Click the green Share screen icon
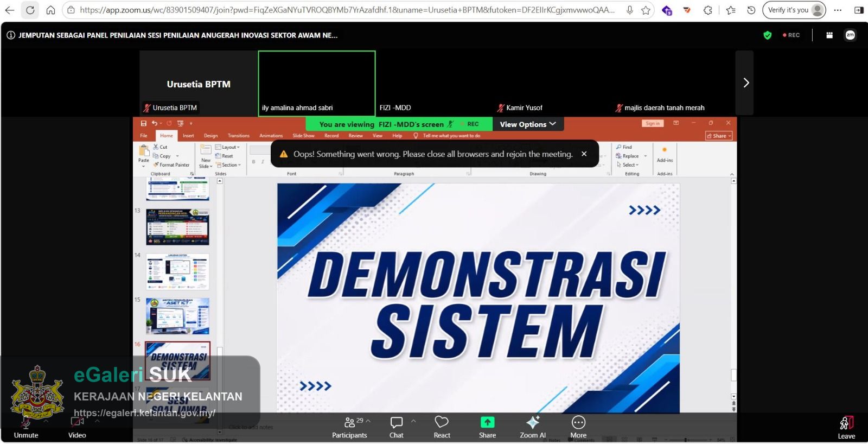Screen dimensions: 868x444 point(487,422)
